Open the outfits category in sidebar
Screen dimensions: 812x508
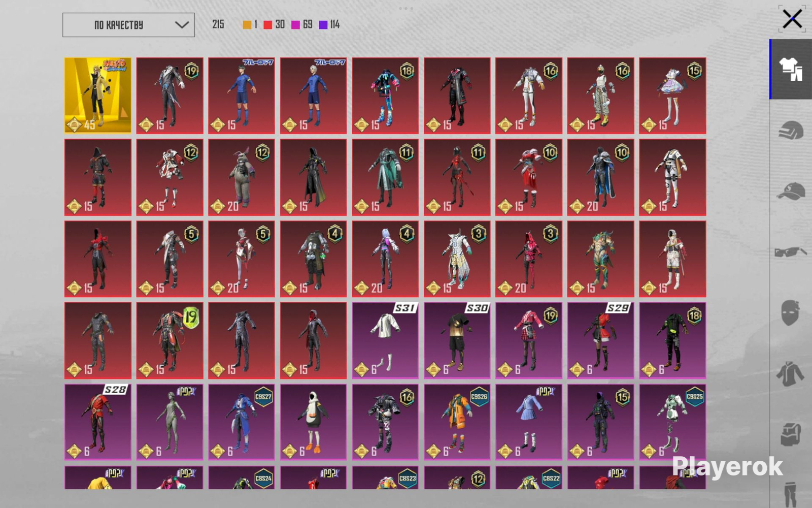click(791, 69)
